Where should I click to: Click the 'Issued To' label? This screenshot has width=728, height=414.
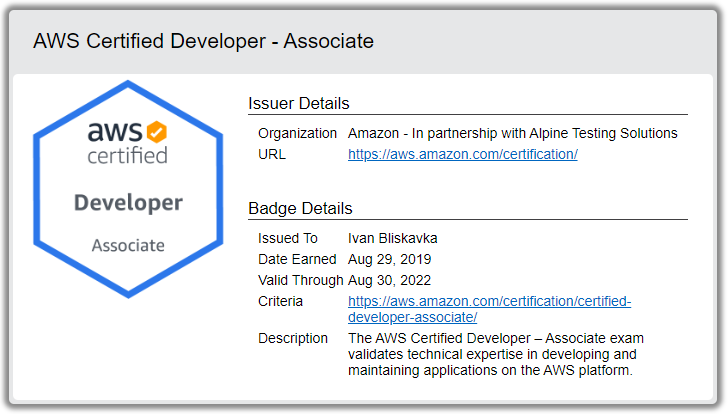click(x=288, y=238)
